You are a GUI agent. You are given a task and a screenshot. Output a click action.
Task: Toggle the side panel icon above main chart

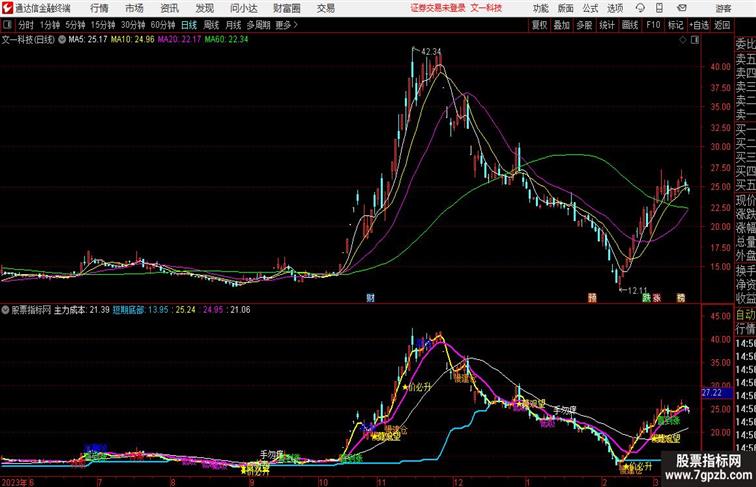(695, 40)
